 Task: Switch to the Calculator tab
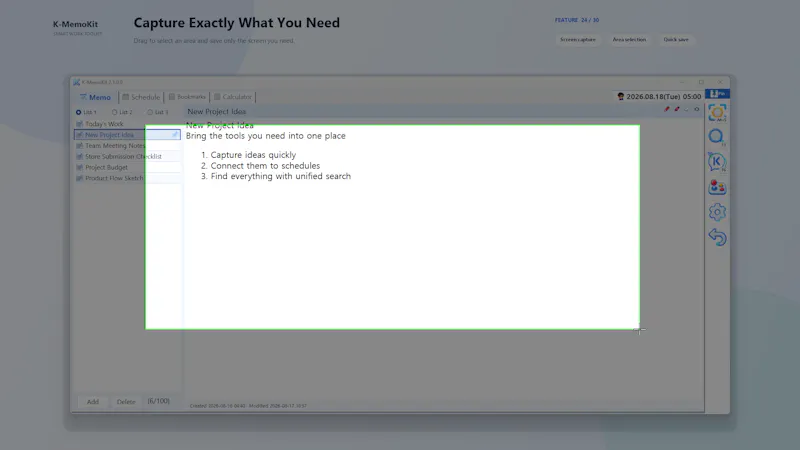click(233, 97)
